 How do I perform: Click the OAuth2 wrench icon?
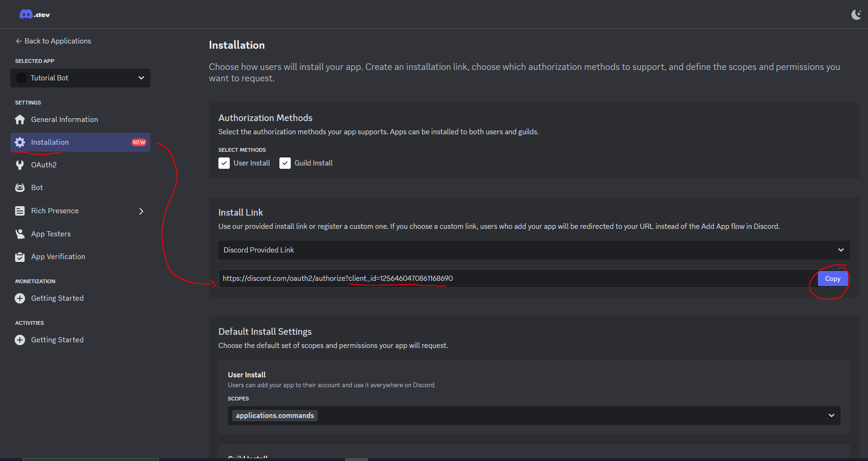click(20, 165)
